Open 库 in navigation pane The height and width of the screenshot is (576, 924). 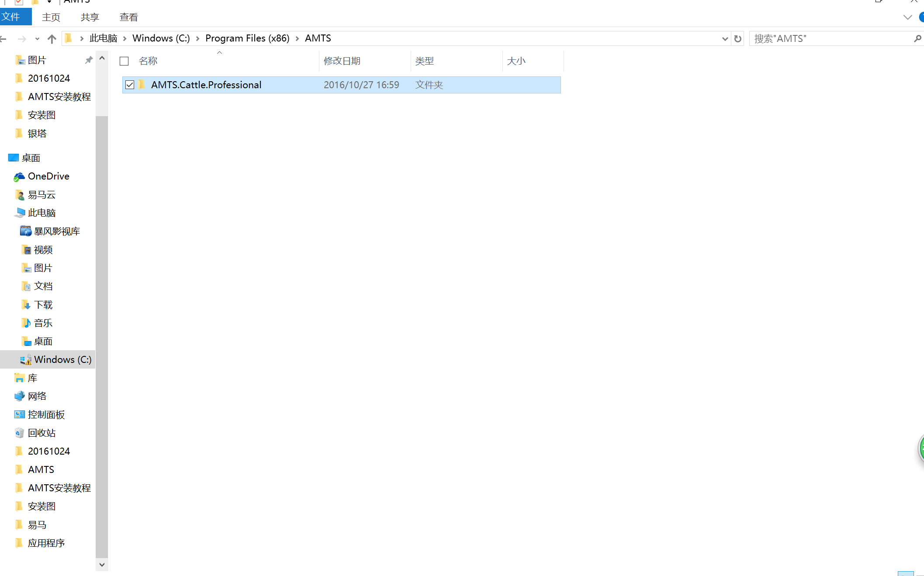coord(32,378)
